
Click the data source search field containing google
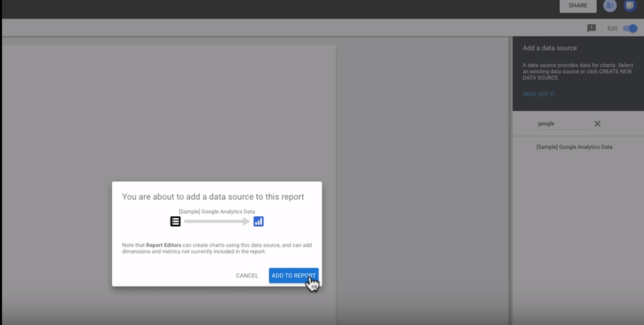click(558, 124)
